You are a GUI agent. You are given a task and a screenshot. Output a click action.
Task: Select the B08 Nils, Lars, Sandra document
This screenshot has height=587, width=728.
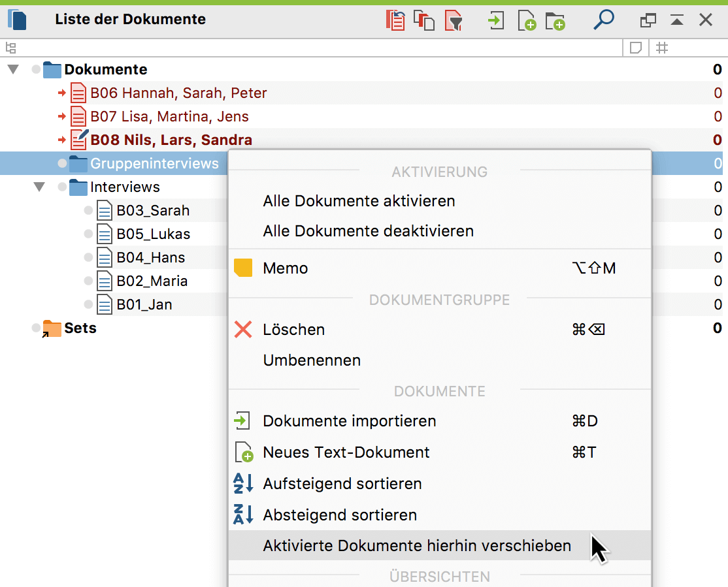tap(171, 140)
